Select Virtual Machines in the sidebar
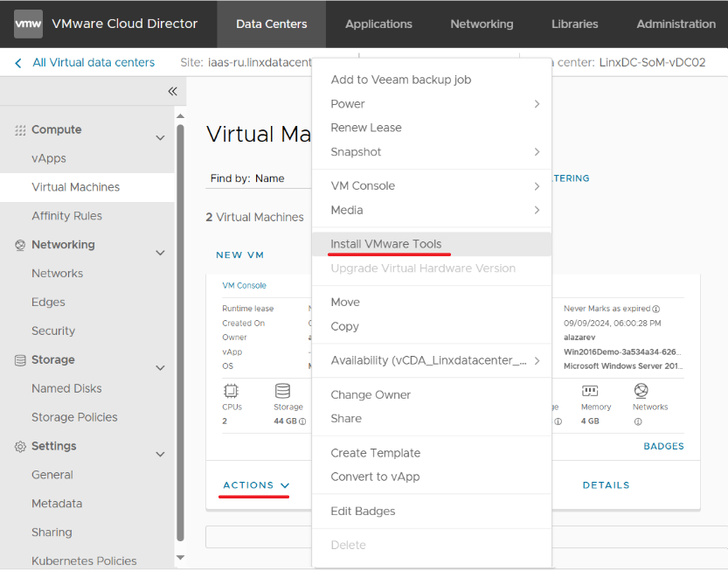Image resolution: width=728 pixels, height=571 pixels. click(x=87, y=188)
